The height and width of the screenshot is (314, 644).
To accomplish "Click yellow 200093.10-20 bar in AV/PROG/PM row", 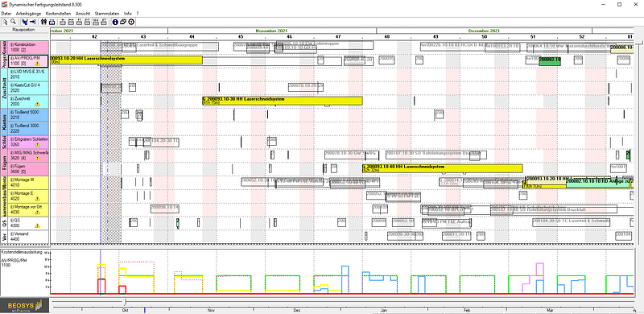I will tap(126, 60).
